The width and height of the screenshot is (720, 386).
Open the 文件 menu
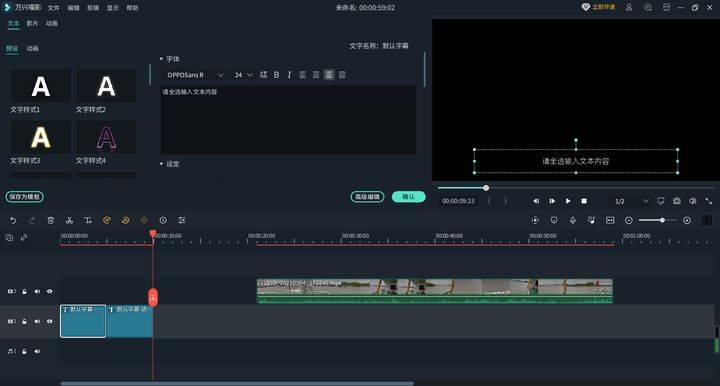(54, 8)
